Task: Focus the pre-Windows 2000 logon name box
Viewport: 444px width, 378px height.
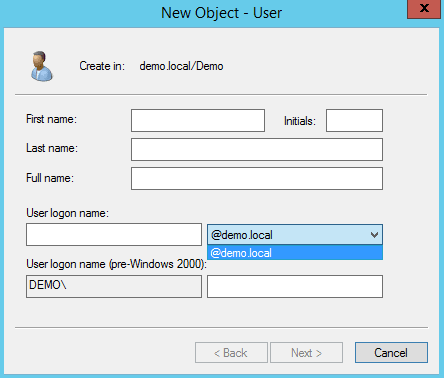Action: (295, 286)
